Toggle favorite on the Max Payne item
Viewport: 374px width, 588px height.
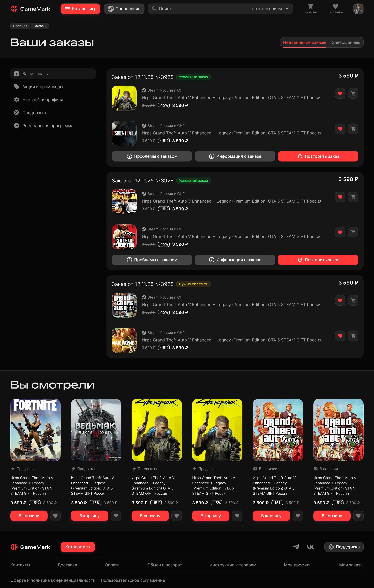pyautogui.click(x=340, y=336)
